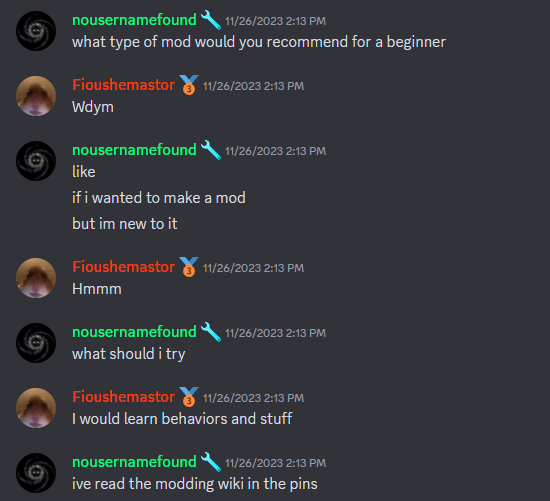Image resolution: width=550 pixels, height=501 pixels.
Task: Click username Fioushemastor above "Wdym"
Action: click(123, 85)
